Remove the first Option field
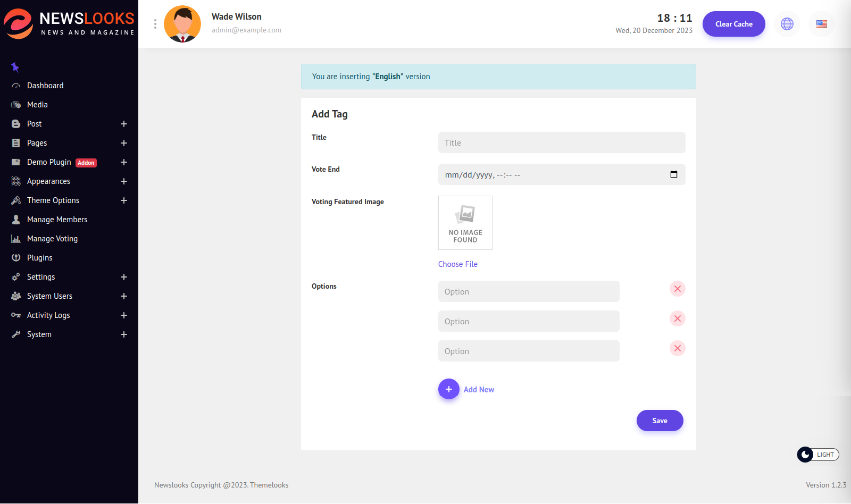This screenshot has width=851, height=504. (x=677, y=289)
